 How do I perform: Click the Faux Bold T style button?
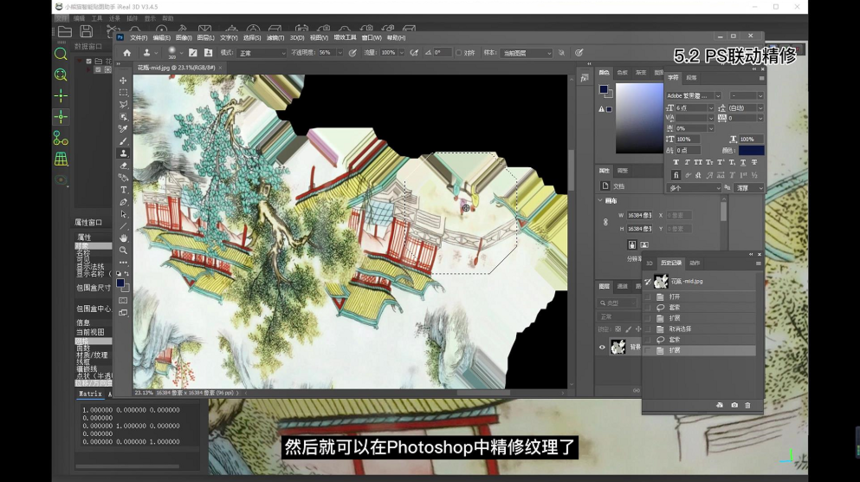click(x=676, y=162)
